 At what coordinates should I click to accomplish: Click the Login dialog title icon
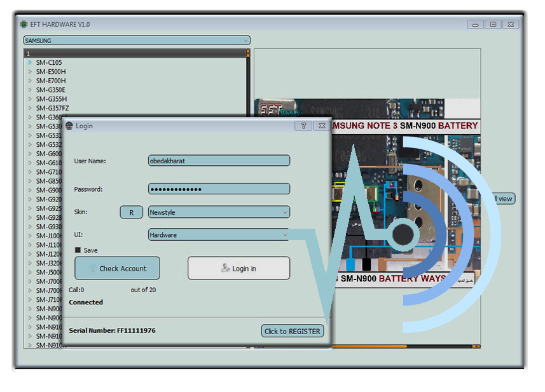(69, 126)
